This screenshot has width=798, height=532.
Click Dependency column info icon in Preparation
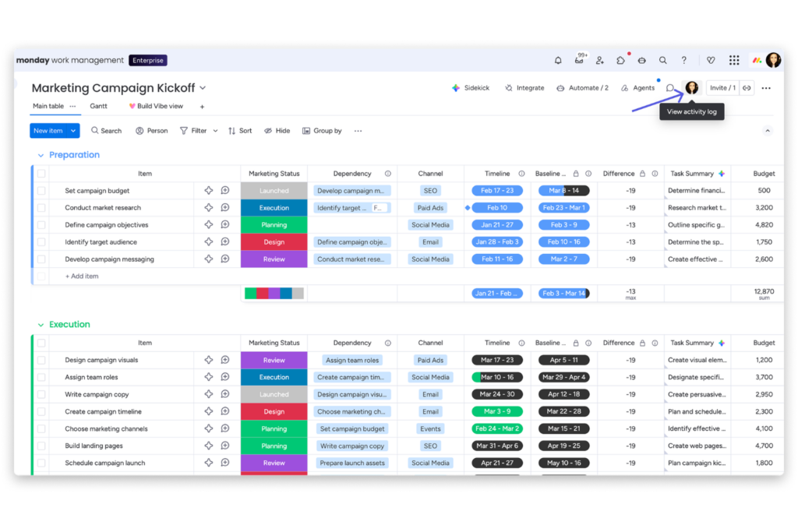(388, 174)
